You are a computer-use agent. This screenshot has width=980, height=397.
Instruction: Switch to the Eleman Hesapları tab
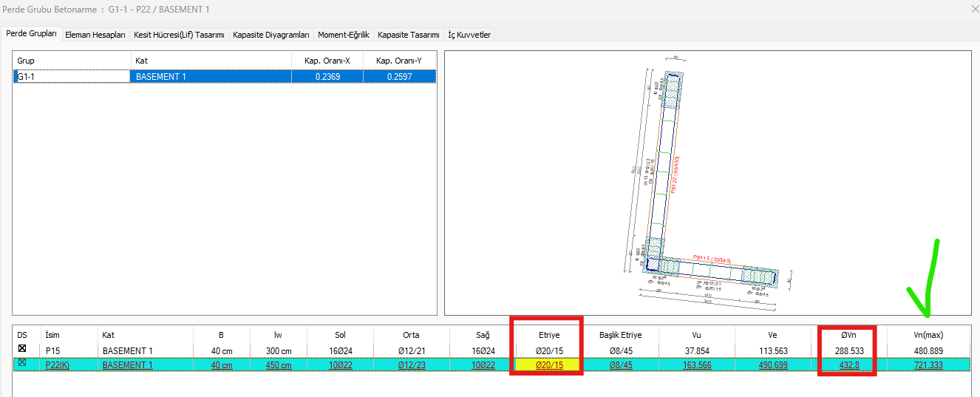(x=95, y=35)
